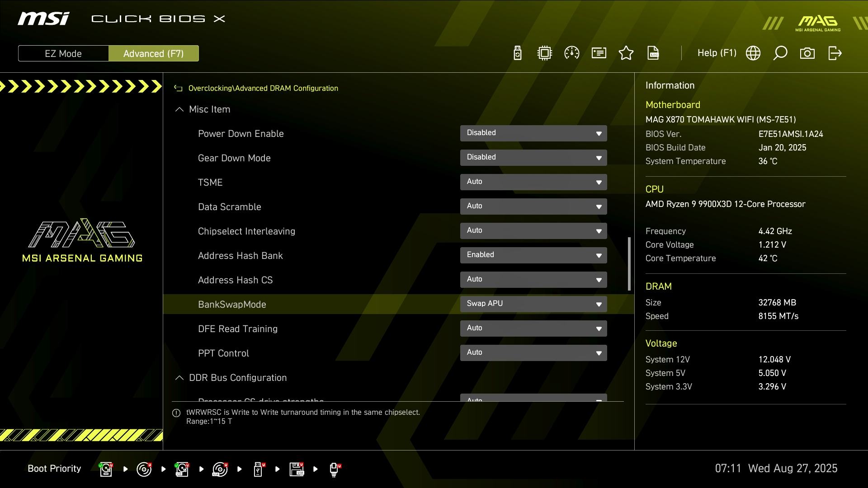This screenshot has height=488, width=868.
Task: Click the search magnifier icon
Action: [780, 53]
